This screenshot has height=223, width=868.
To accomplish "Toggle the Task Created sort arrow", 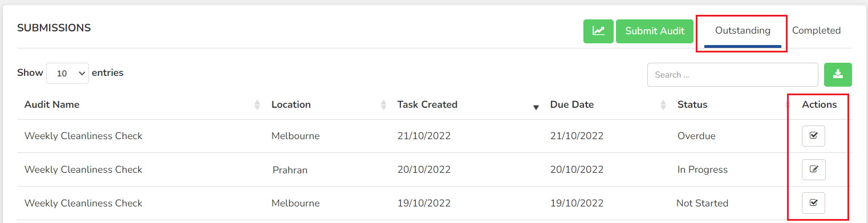I will point(536,107).
